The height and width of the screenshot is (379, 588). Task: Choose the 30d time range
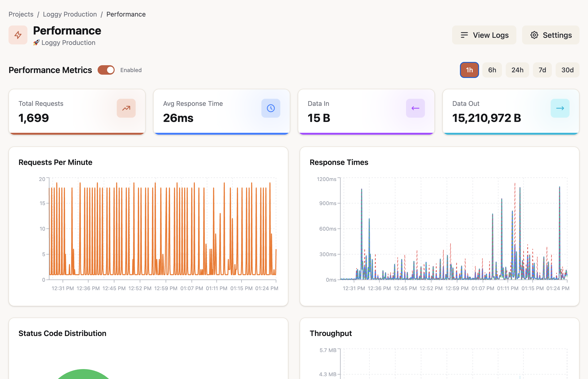[x=567, y=70]
